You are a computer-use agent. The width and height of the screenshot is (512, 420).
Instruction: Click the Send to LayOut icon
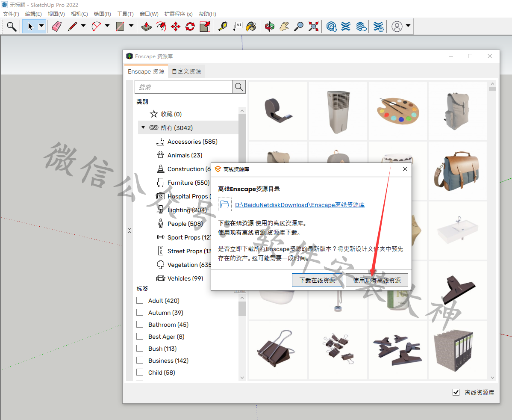tap(361, 27)
